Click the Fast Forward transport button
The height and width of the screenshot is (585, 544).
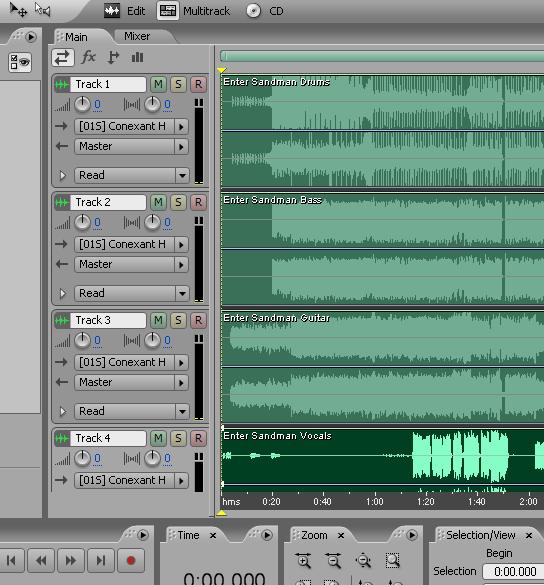[x=71, y=560]
